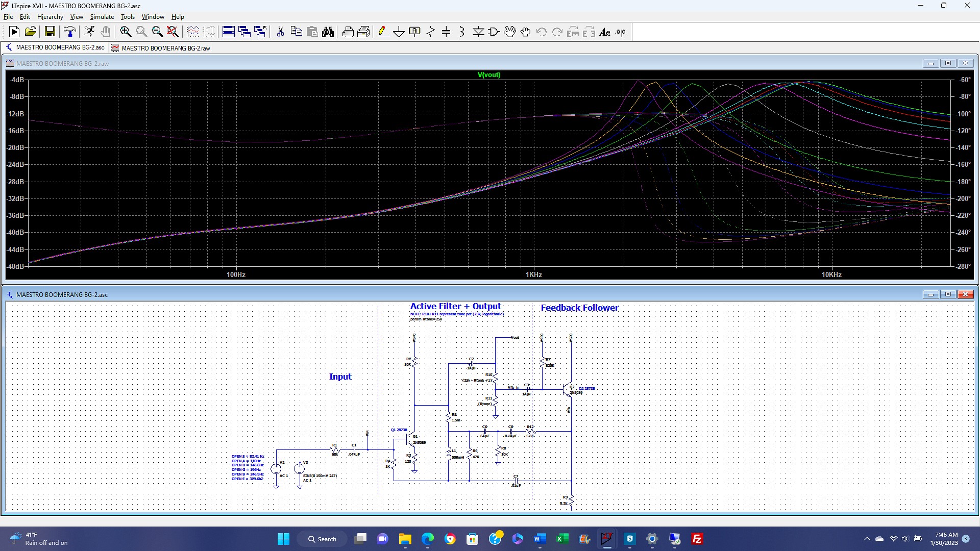This screenshot has height=551, width=980.
Task: Click the SPICE directive .op icon
Action: 620,32
